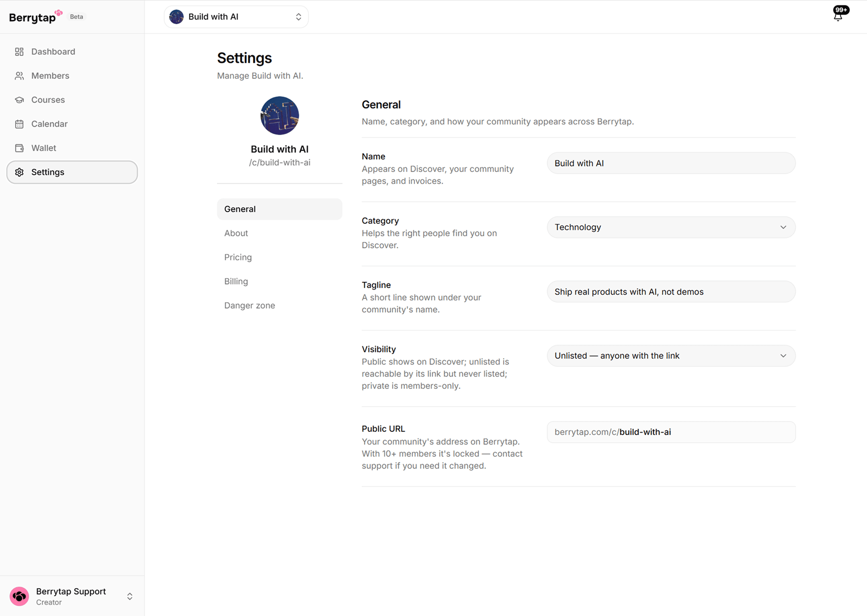Screen dimensions: 867x616
Task: Click community avatar in top switcher
Action: (x=177, y=17)
